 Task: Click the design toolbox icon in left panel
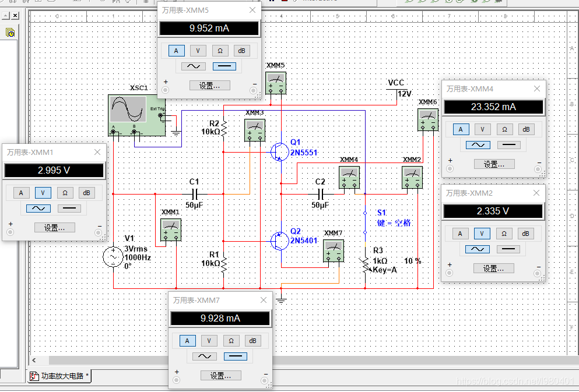click(x=10, y=33)
